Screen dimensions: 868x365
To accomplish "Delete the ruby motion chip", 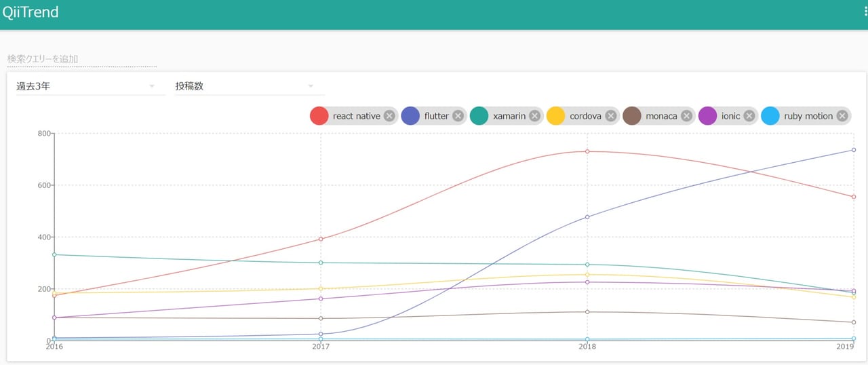I will coord(842,116).
